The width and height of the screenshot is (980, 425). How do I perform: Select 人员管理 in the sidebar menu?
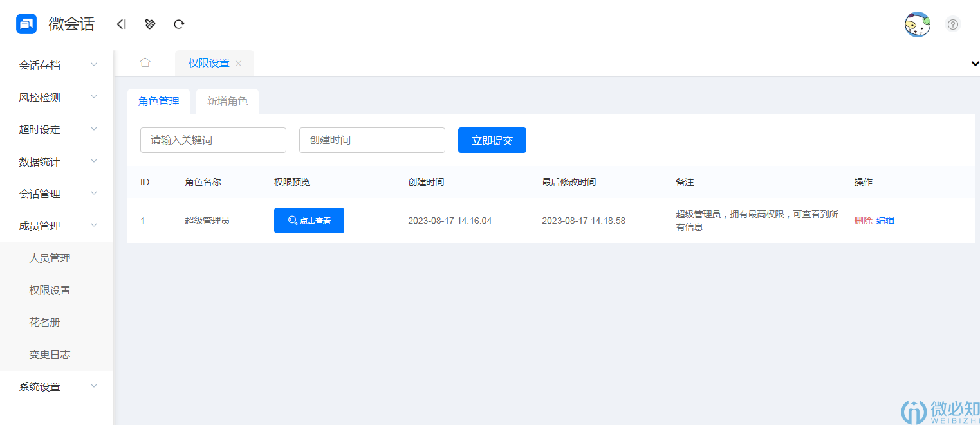tap(50, 258)
